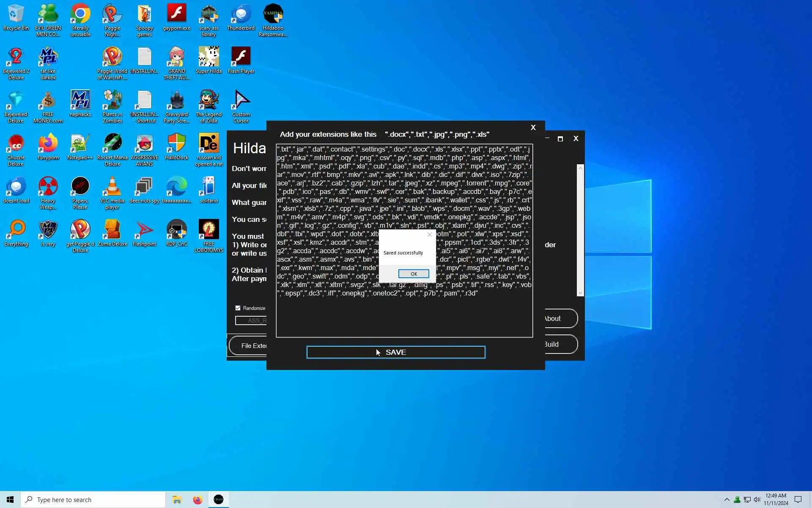812x508 pixels.
Task: Click the File Extensions button
Action: (x=250, y=346)
